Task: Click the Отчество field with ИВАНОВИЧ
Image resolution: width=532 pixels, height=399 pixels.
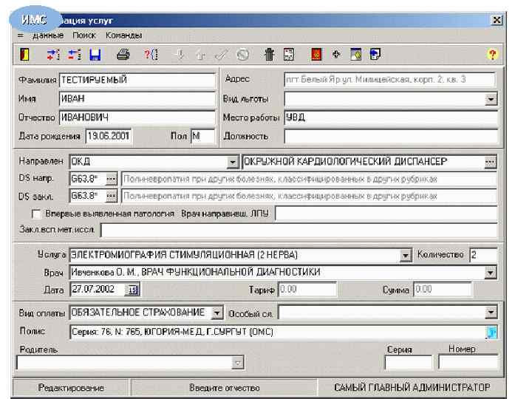Action: [137, 117]
